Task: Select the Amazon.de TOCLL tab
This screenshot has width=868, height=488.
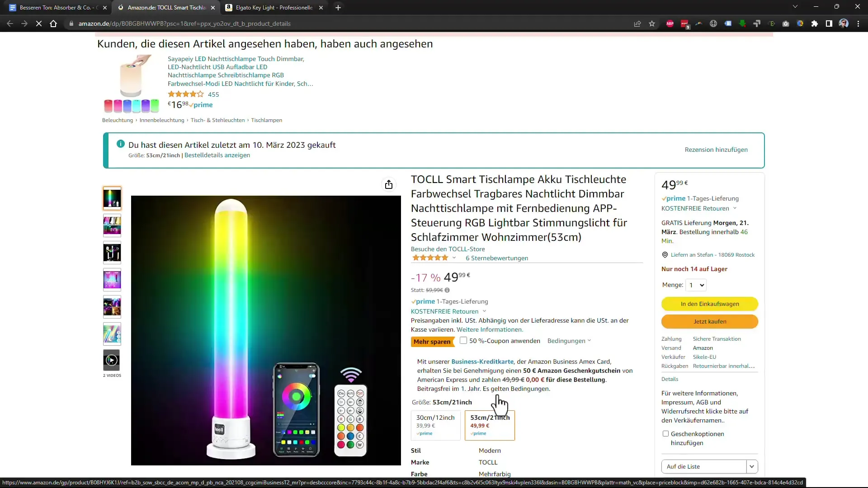Action: click(165, 7)
